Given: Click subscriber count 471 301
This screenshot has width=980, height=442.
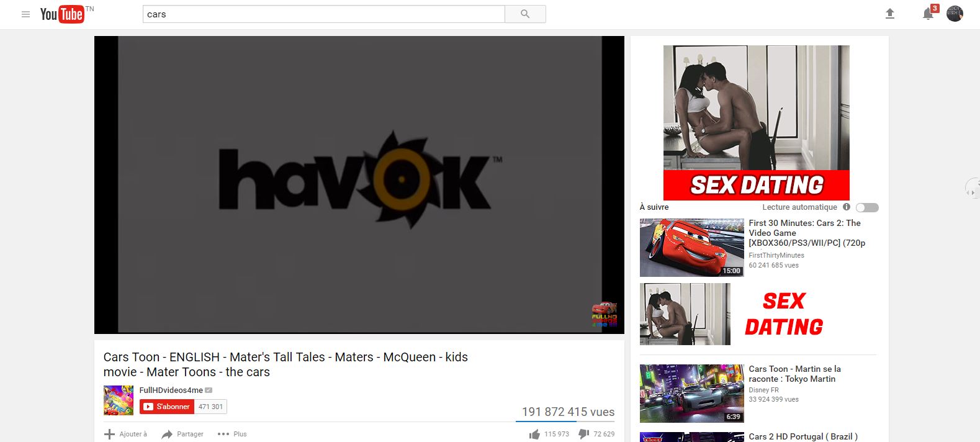Looking at the screenshot, I should [x=210, y=407].
